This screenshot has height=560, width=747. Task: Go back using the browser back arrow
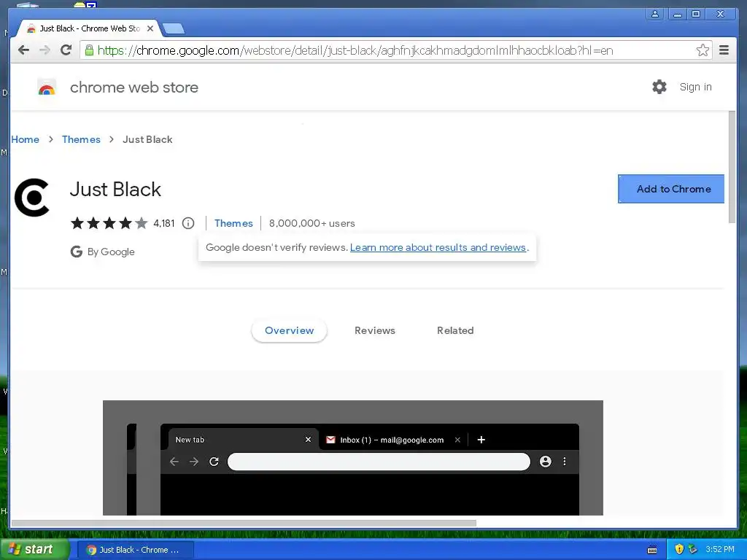click(23, 50)
